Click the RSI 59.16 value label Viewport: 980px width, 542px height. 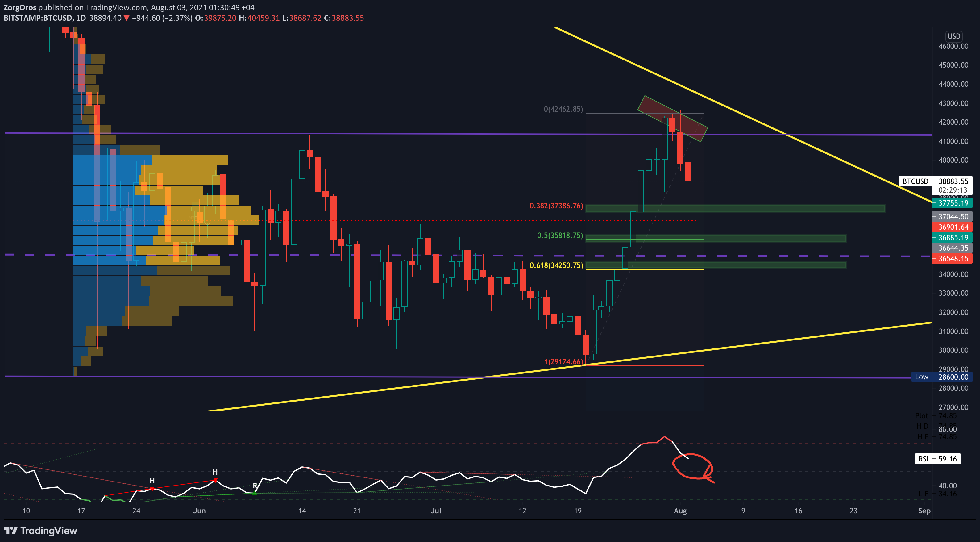click(x=937, y=459)
